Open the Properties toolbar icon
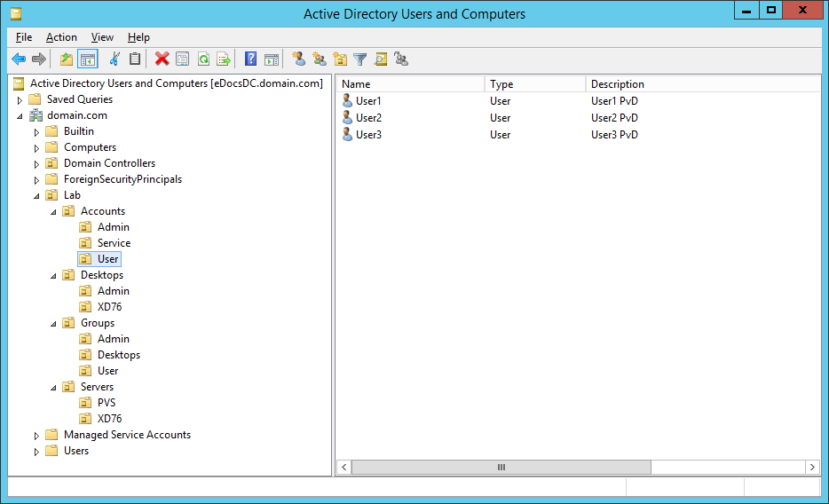829x504 pixels. 182,59
